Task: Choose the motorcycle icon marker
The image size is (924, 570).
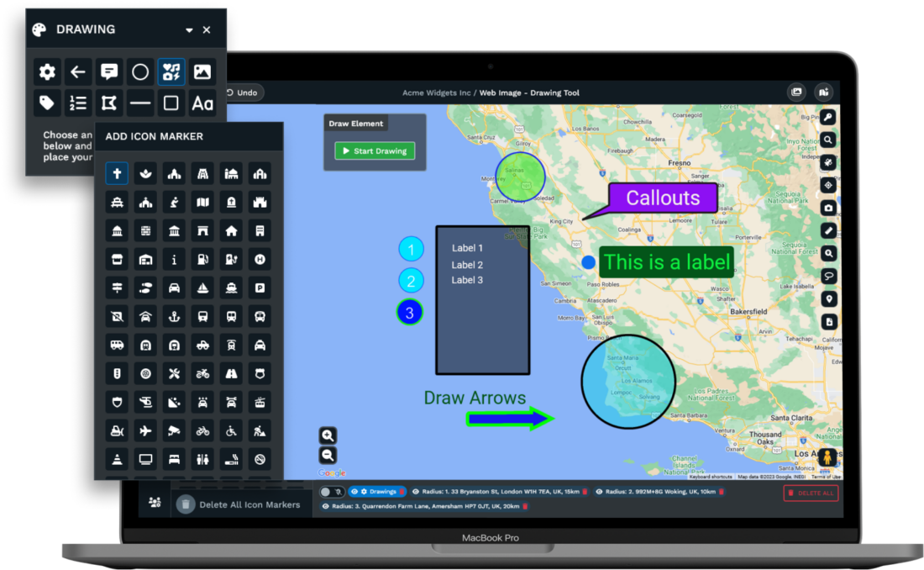Action: [x=202, y=373]
